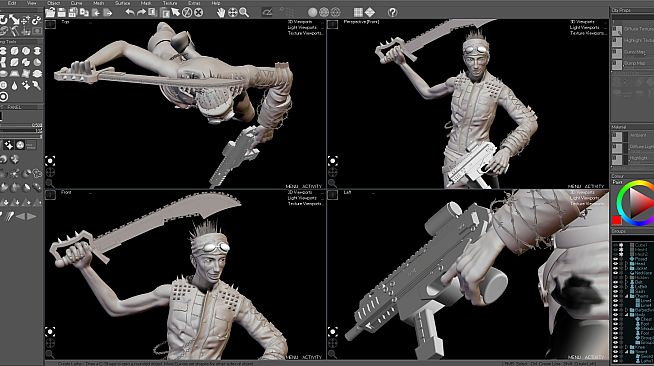This screenshot has width=654, height=366.
Task: Click the question mark help icon
Action: click(x=392, y=13)
